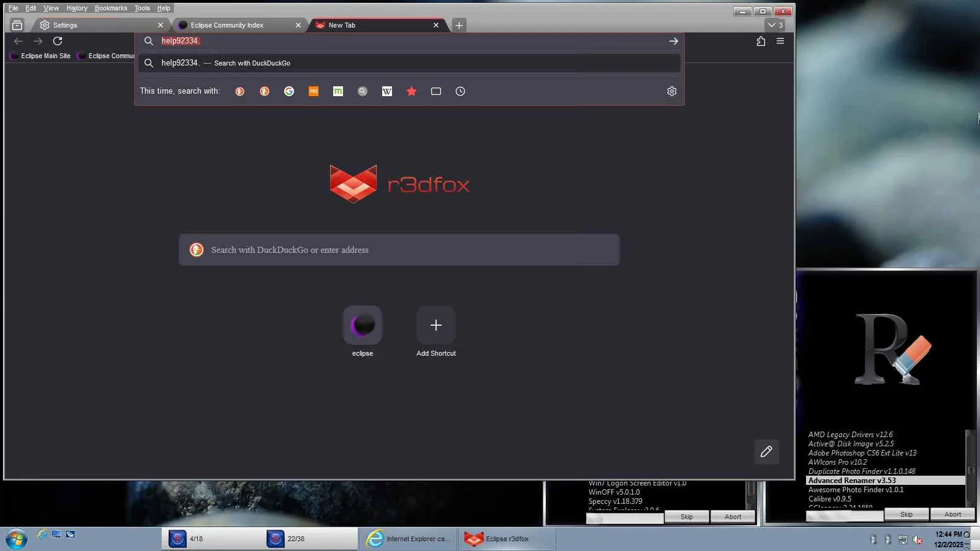Open the History menu
The height and width of the screenshot is (551, 980).
click(77, 8)
